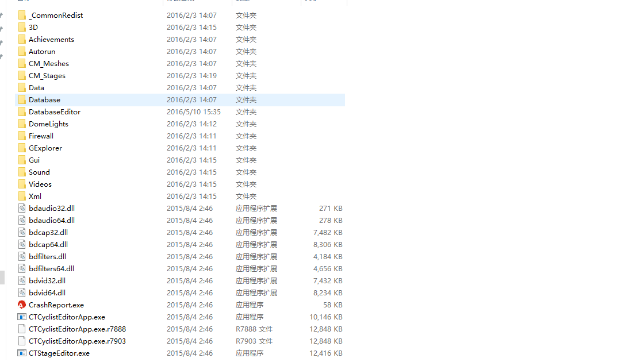Click the Xml folder entry
Screen dimensions: 644x362
[x=180, y=196]
